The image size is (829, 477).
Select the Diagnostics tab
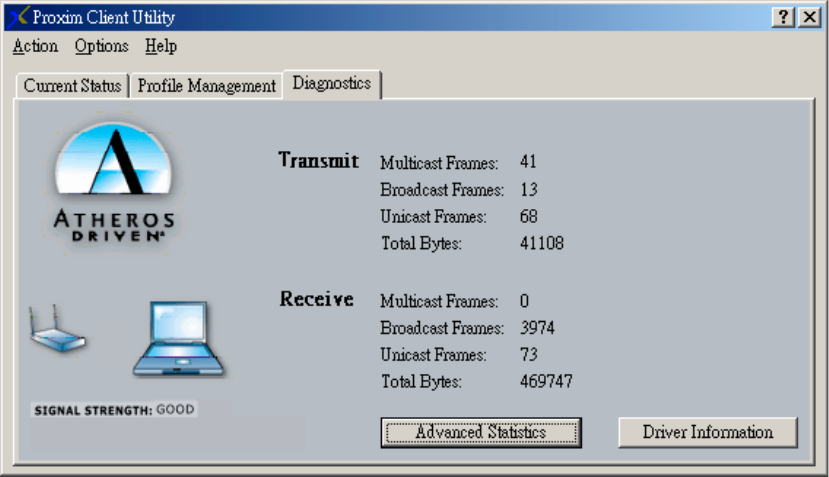(x=331, y=84)
